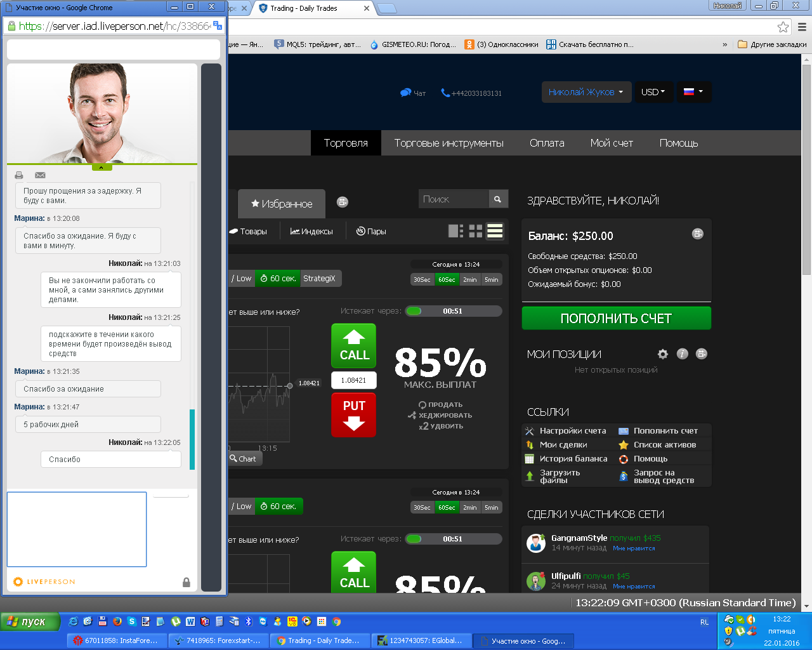Click the green ПОПОЛНИТЬ СЧЕТ button
This screenshot has width=812, height=650.
click(616, 319)
